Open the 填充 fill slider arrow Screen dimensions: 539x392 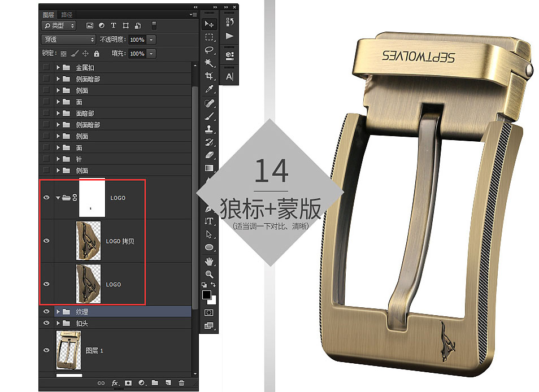point(151,54)
